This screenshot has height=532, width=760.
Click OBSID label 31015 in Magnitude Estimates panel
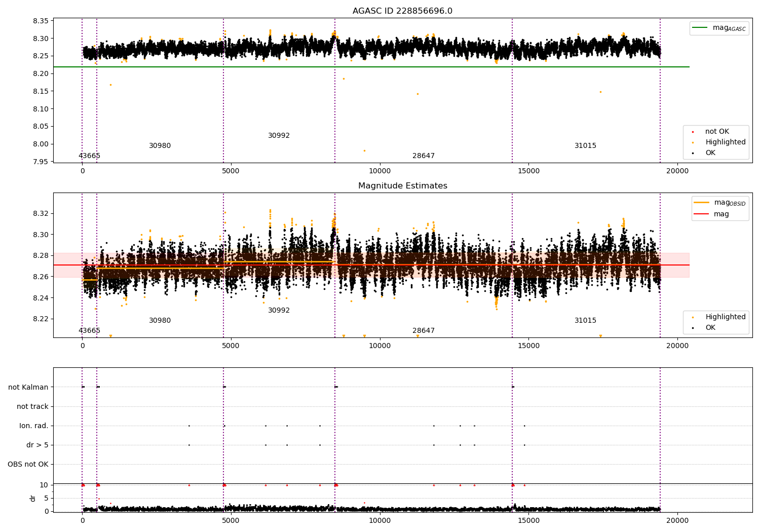(585, 321)
